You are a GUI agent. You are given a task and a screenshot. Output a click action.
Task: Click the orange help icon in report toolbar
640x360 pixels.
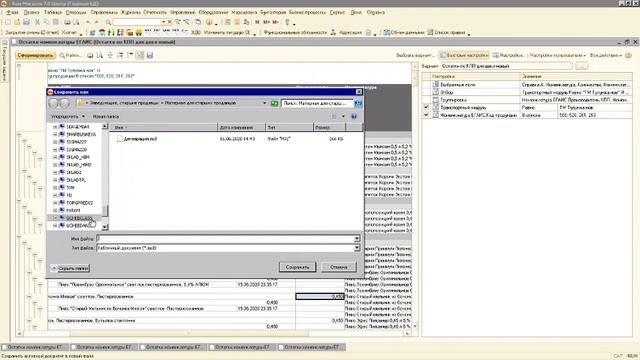tap(628, 55)
